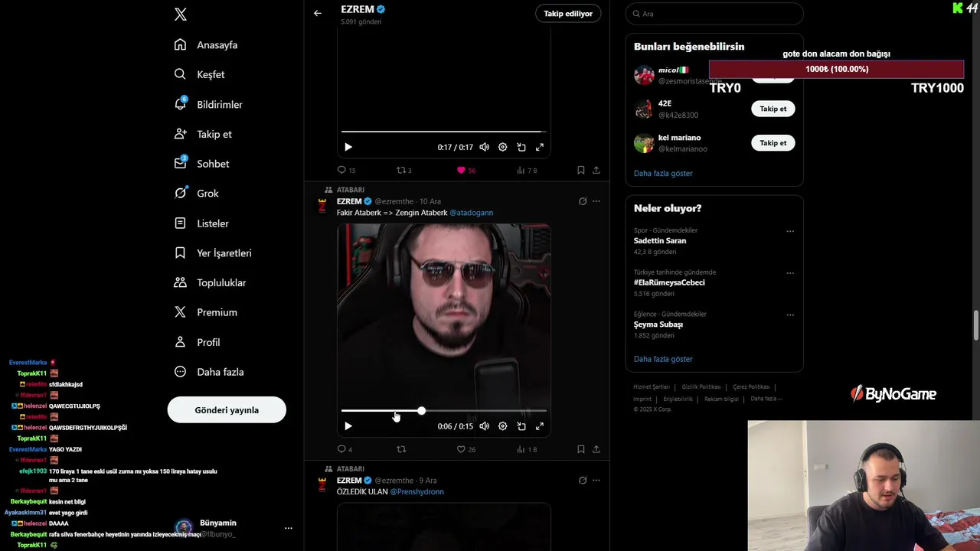Play the 0:17 top video
This screenshot has width=980, height=551.
[x=348, y=147]
